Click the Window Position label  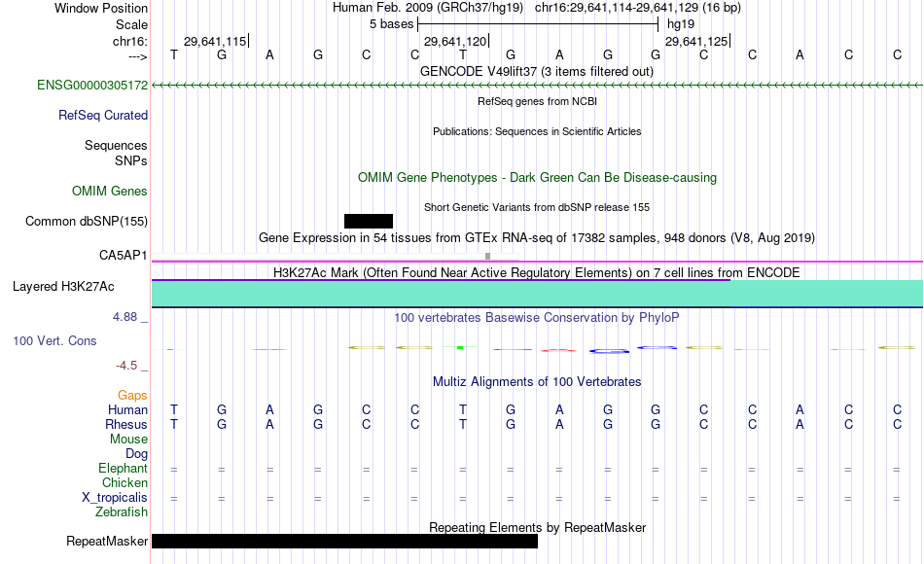101,8
